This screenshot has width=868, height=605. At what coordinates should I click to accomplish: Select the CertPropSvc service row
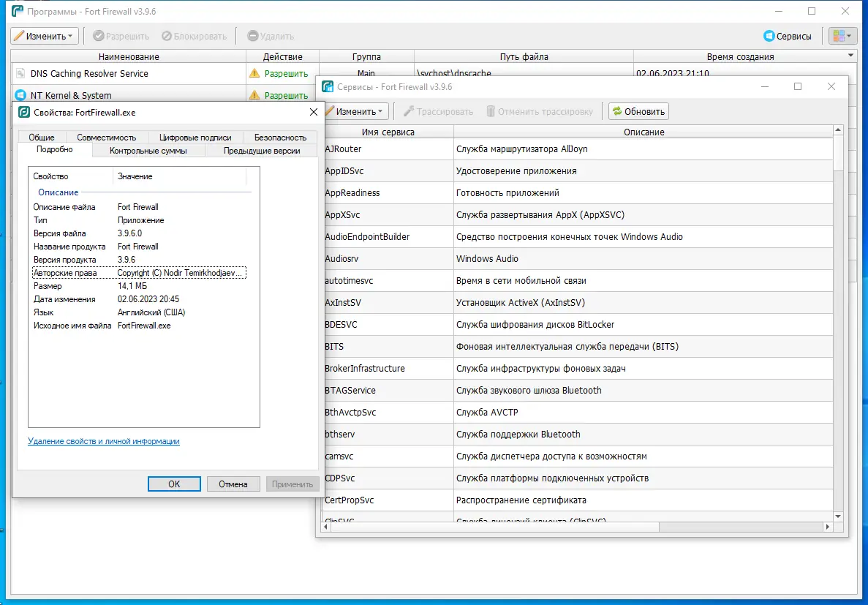click(578, 500)
